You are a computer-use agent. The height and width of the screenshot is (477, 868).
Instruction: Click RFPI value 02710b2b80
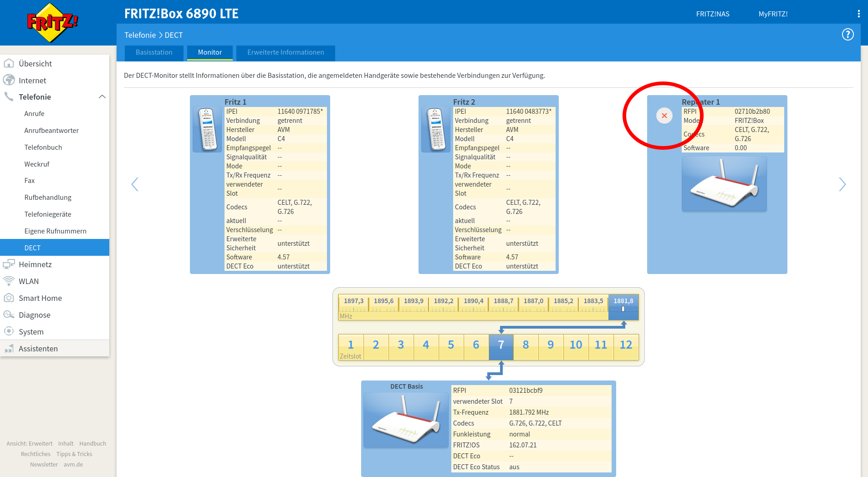pos(752,112)
